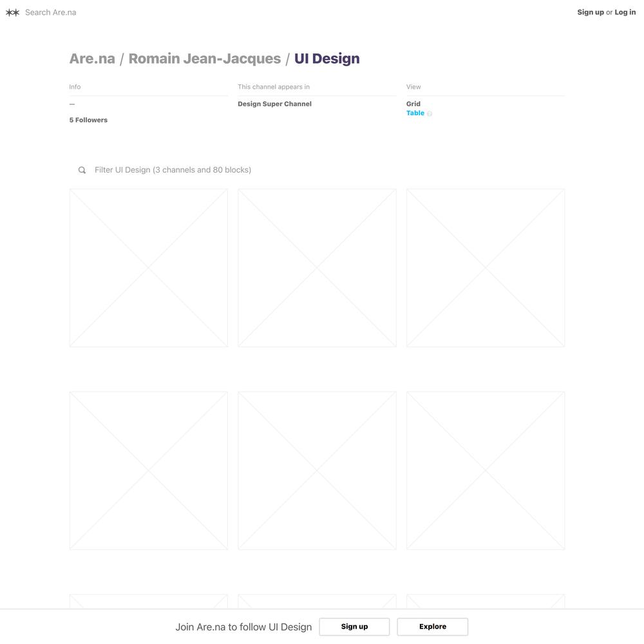
Task: Click Sign up button in bottom banner
Action: click(354, 627)
